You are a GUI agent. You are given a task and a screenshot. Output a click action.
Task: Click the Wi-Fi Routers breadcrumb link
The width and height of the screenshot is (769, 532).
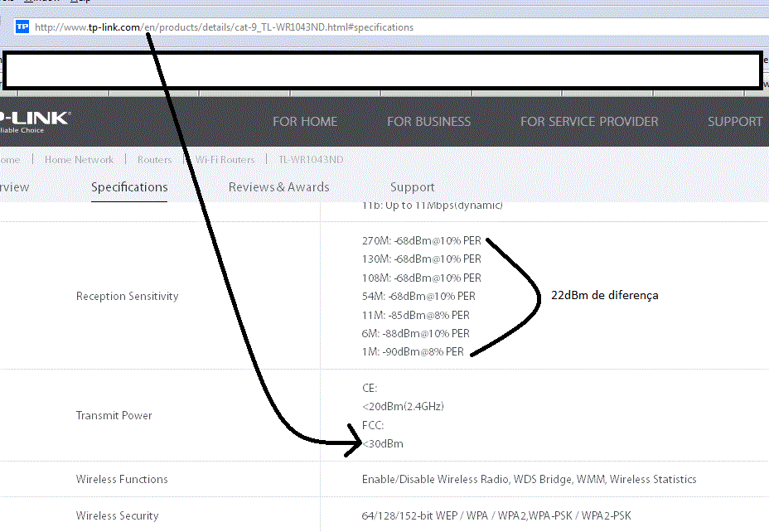click(x=225, y=159)
